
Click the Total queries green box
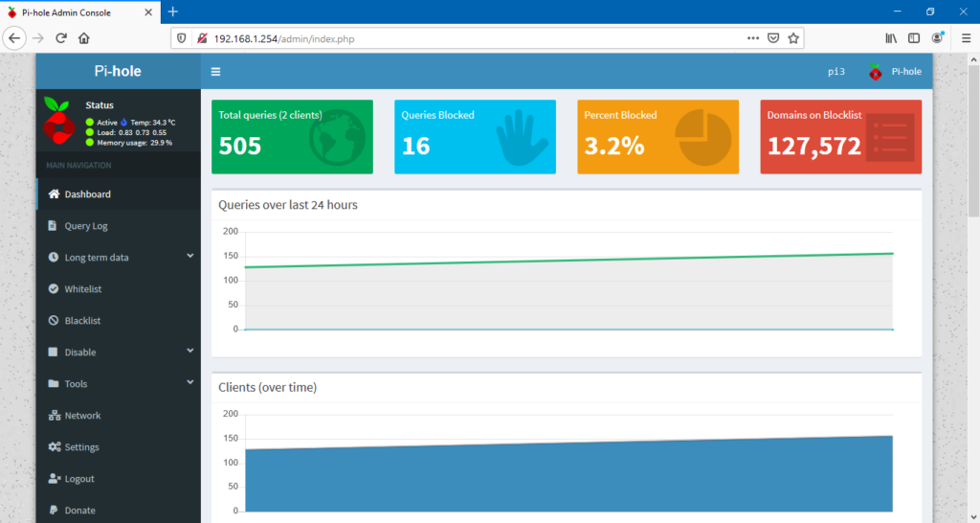click(x=292, y=137)
